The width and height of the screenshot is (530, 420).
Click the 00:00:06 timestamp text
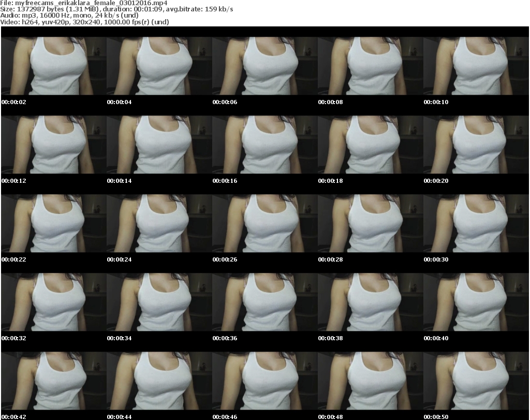[x=225, y=102]
